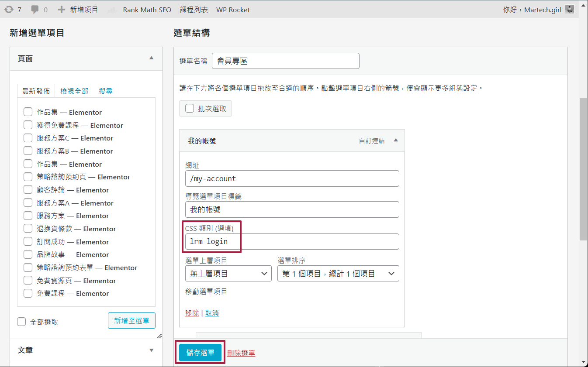Image resolution: width=588 pixels, height=367 pixels.
Task: Click the 儲存選單 button
Action: point(201,353)
